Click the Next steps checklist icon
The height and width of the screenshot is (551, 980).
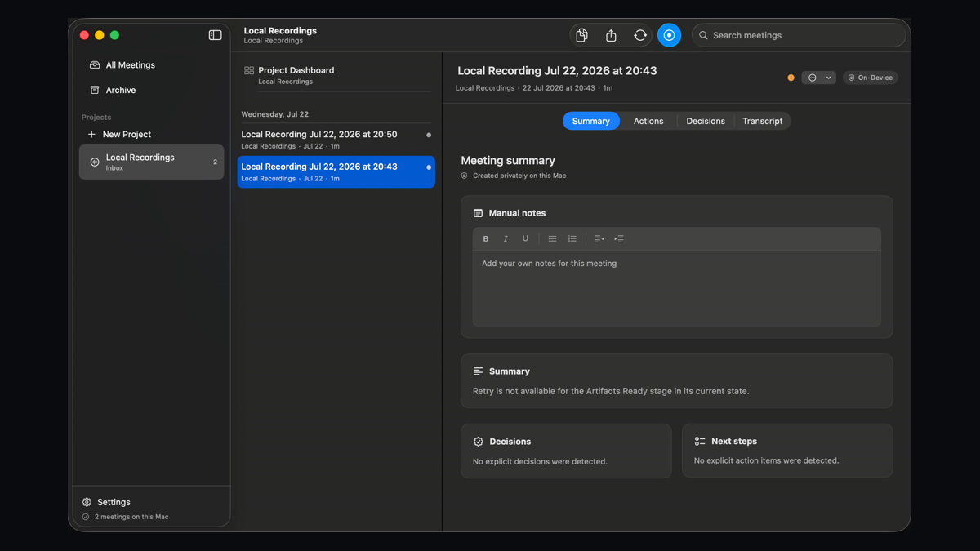[700, 441]
